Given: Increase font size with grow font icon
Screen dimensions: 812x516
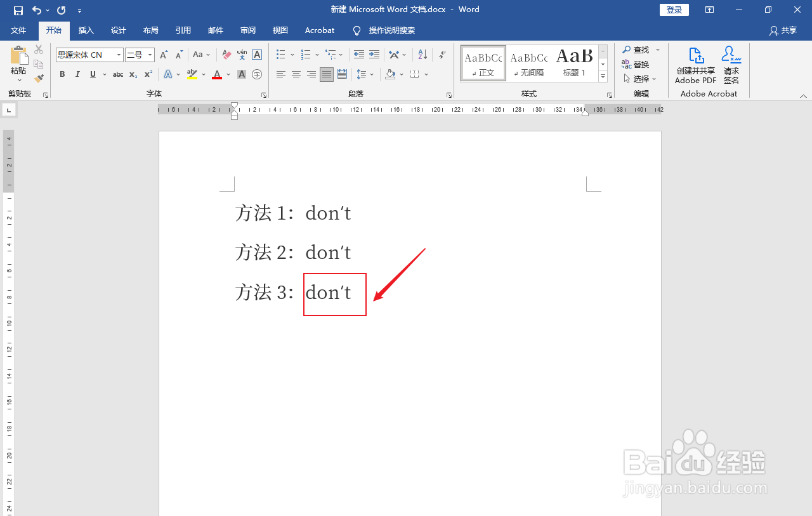Looking at the screenshot, I should point(164,55).
